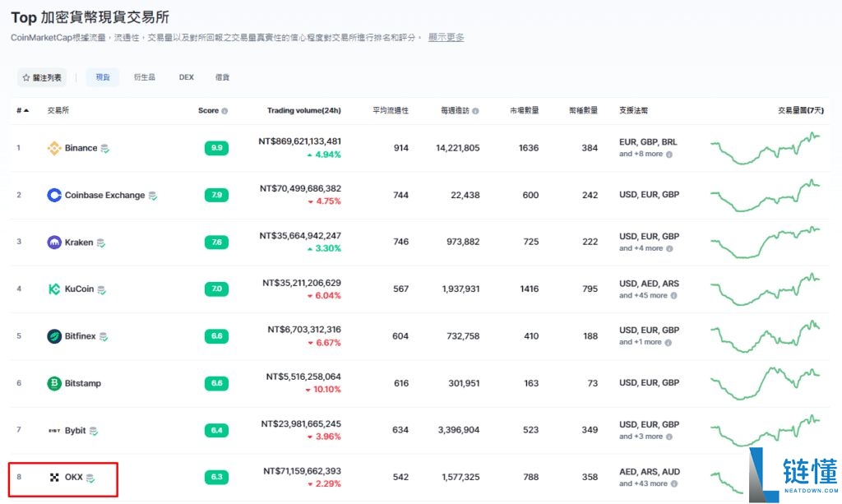Click the Bitstamp logo icon

(x=54, y=383)
